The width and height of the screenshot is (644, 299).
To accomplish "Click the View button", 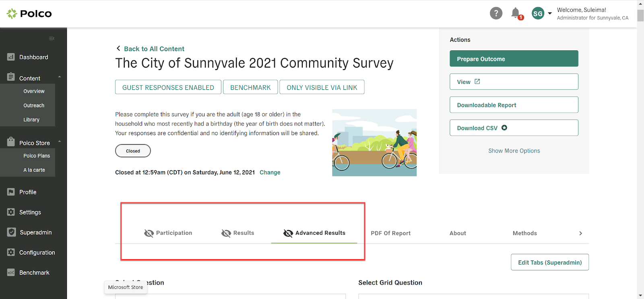I will tap(514, 82).
